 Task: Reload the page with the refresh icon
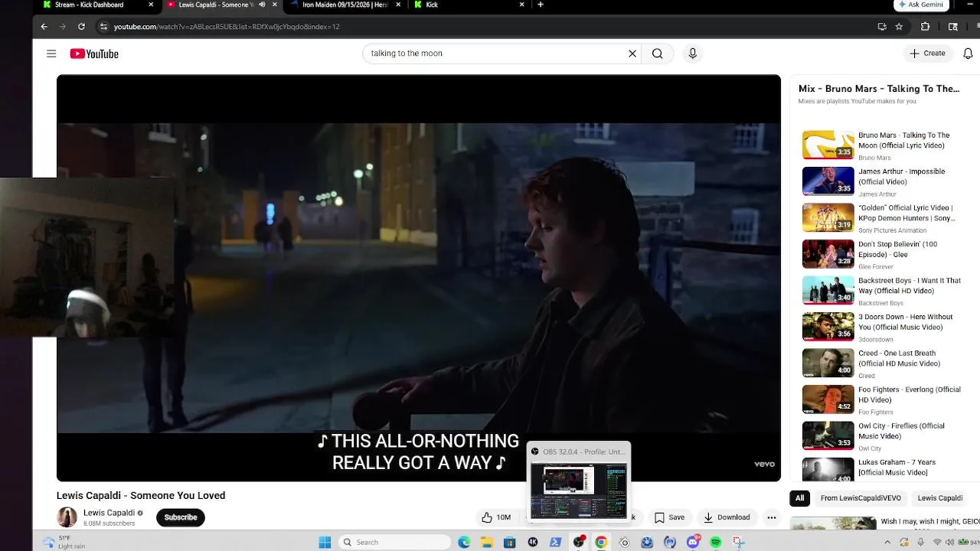click(81, 26)
